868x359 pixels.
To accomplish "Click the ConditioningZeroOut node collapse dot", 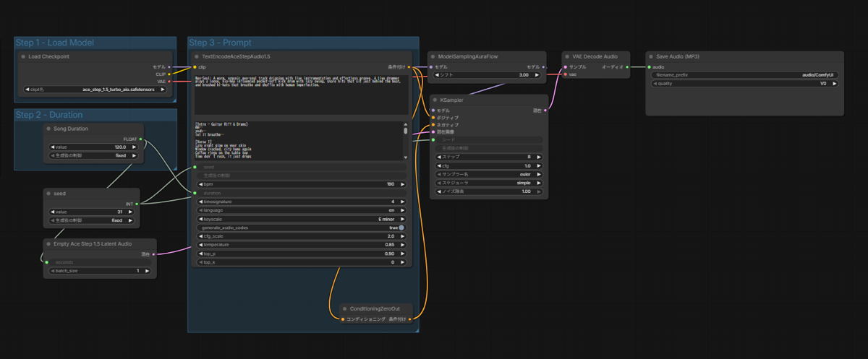I will coord(344,308).
